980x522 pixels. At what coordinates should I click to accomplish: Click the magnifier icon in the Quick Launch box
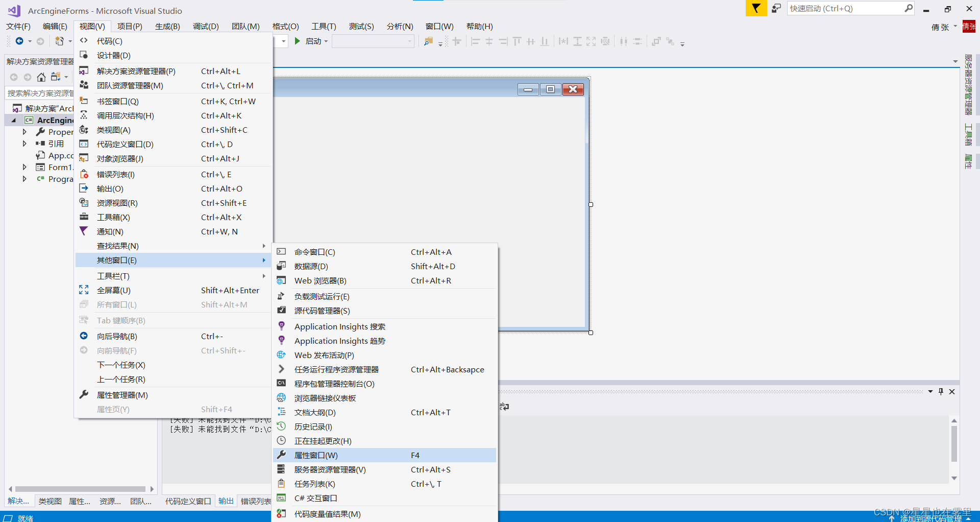909,8
